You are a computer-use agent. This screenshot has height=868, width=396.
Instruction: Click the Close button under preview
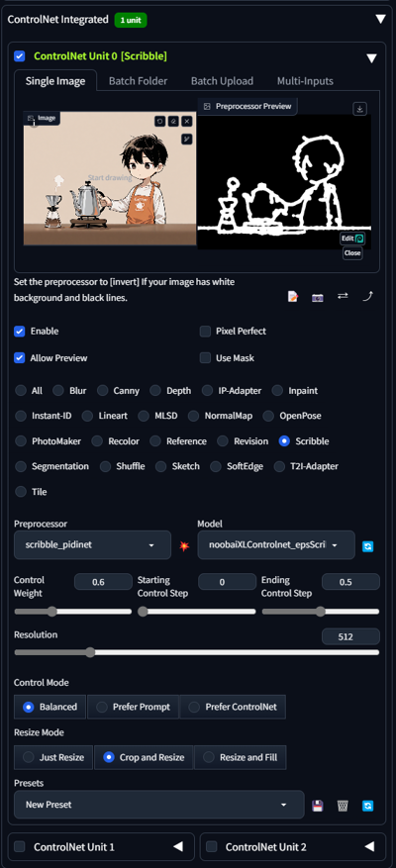click(x=352, y=253)
